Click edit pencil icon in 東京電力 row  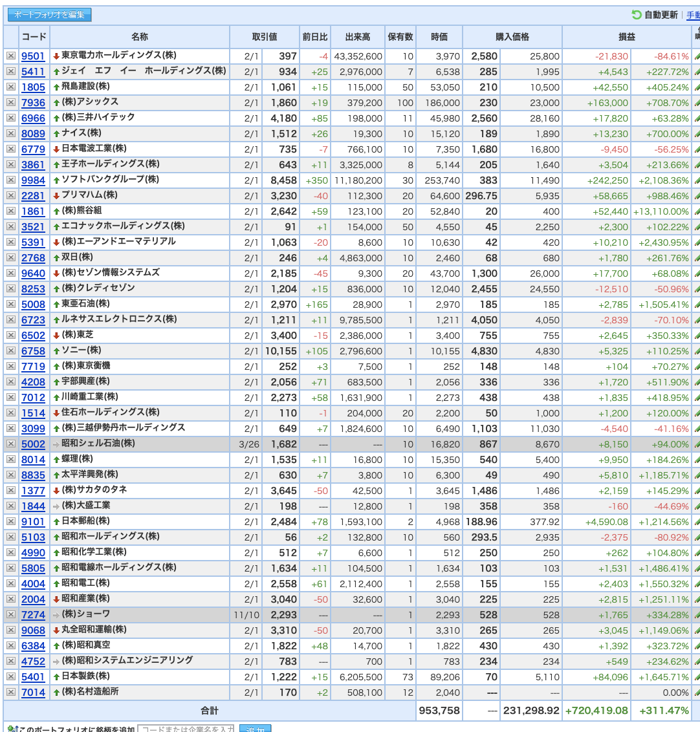coord(697,56)
